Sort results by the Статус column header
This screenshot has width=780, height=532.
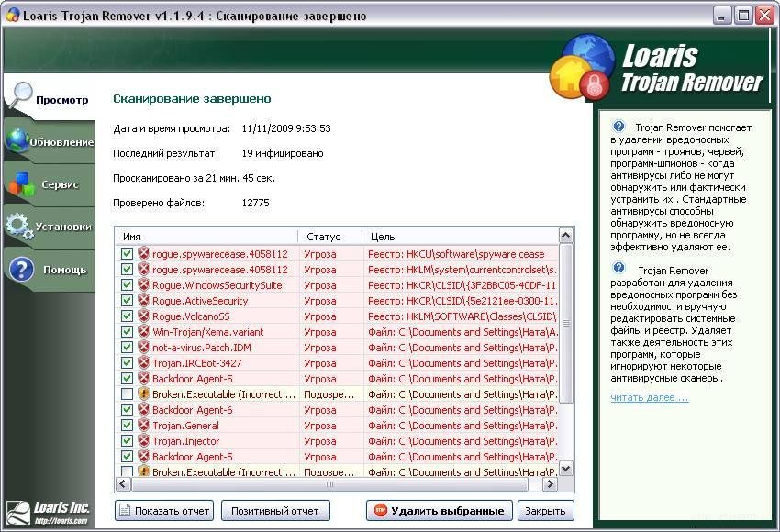pos(330,237)
